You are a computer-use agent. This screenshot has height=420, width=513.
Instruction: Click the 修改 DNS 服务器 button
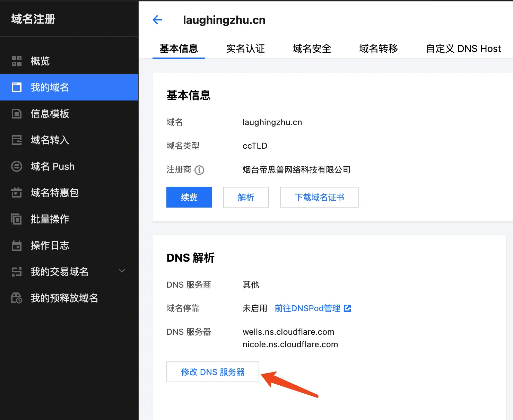click(x=212, y=372)
